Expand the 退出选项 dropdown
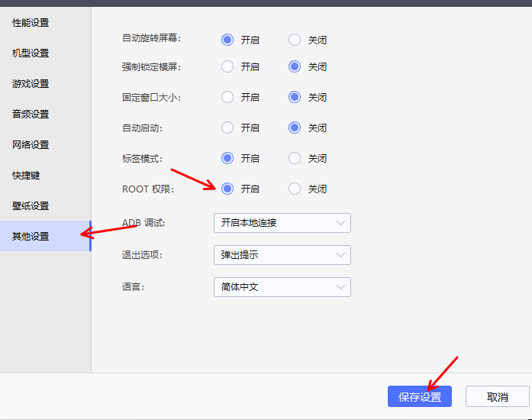 coord(282,255)
